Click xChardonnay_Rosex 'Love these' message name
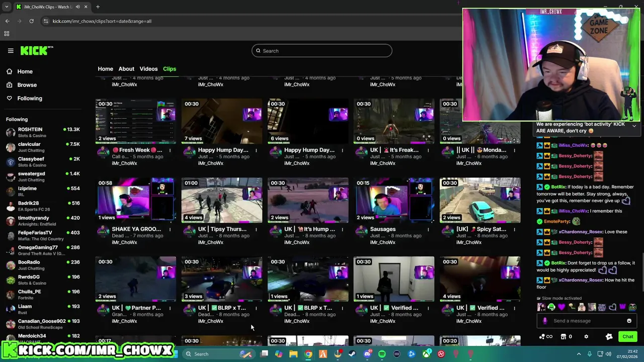This screenshot has width=644, height=362. pyautogui.click(x=580, y=232)
